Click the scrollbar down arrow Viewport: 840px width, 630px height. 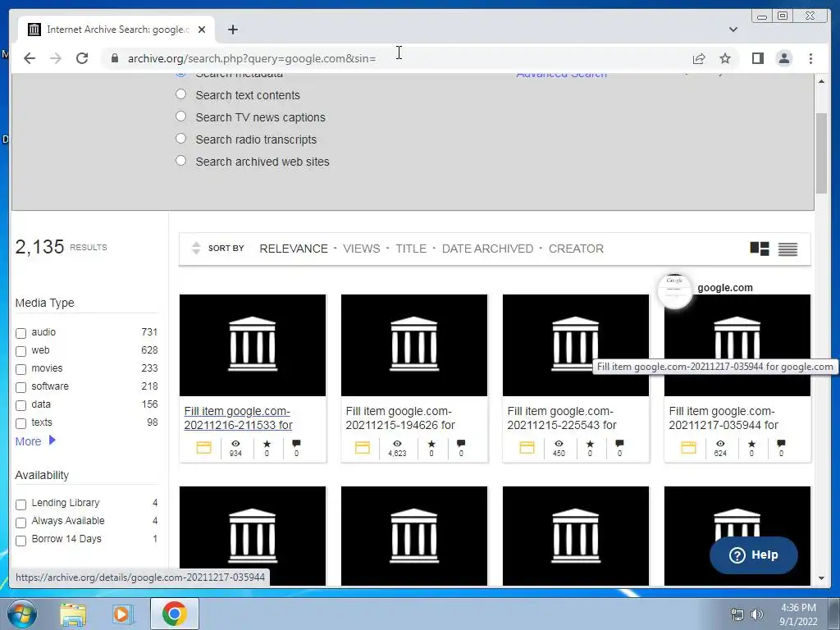821,578
